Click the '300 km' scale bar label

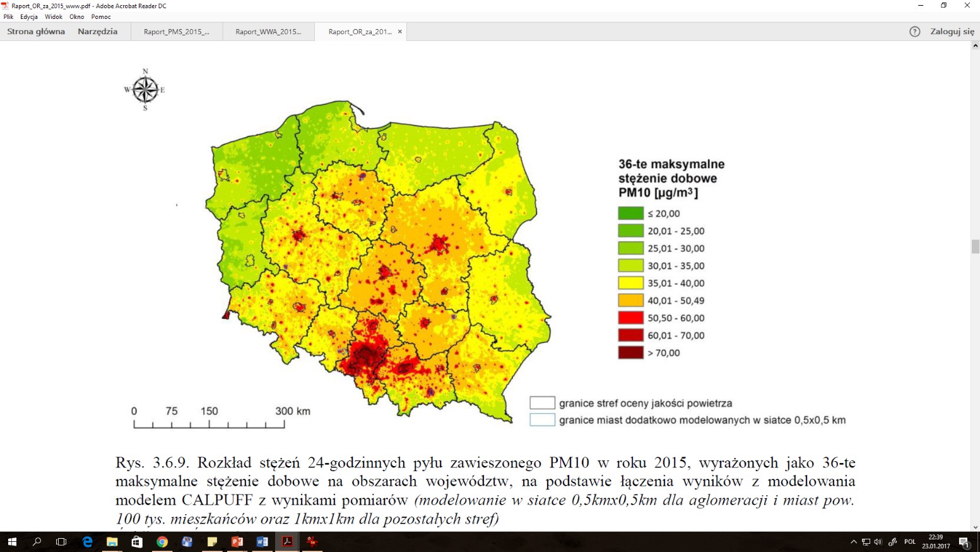pyautogui.click(x=293, y=411)
